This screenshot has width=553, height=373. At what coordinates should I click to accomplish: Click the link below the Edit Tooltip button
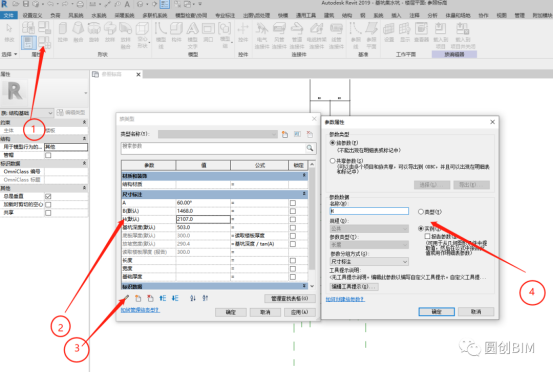(x=345, y=299)
